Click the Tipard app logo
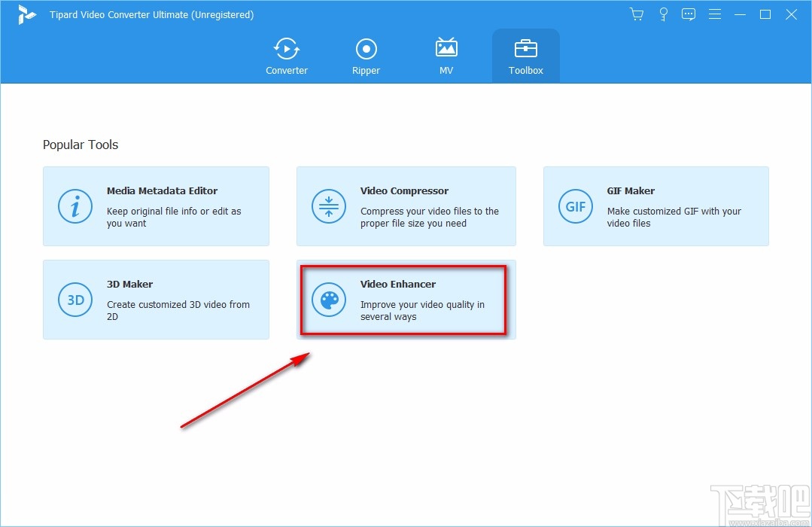Screen dimensions: 812x527 [26, 14]
